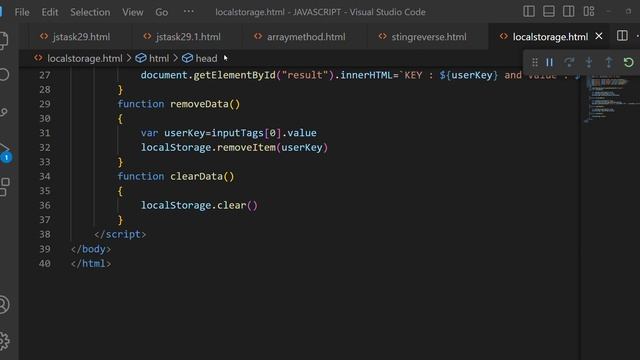
Task: Restart the debug session
Action: click(629, 62)
